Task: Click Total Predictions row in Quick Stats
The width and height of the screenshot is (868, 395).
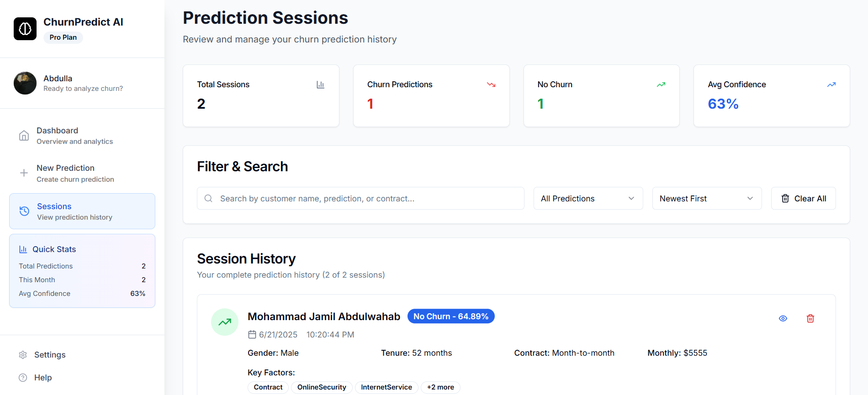Action: 82,266
